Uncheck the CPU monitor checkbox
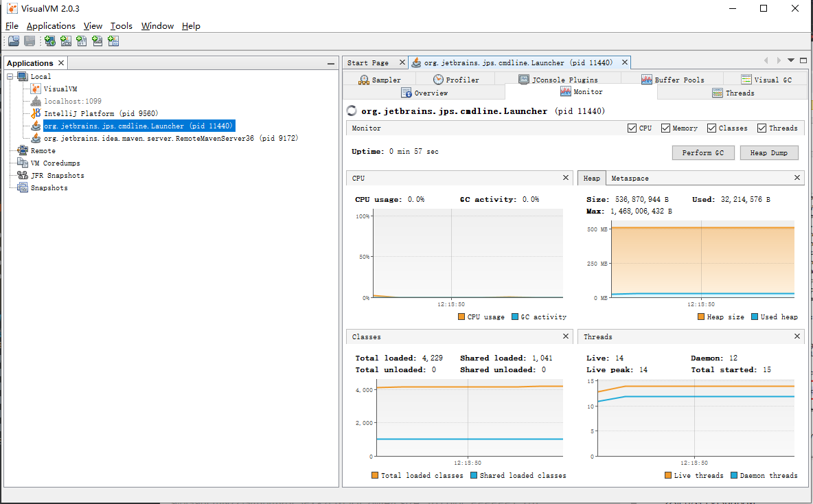The image size is (813, 504). click(632, 128)
